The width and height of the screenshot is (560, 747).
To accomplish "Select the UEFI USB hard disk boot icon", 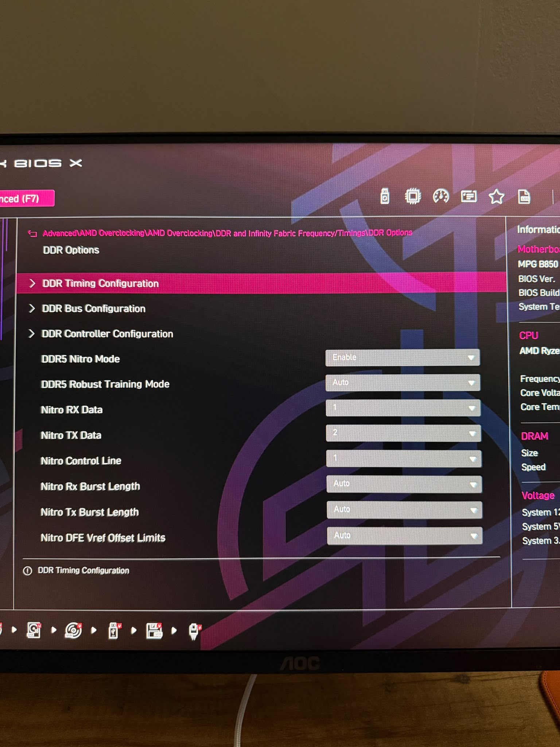I will 34,630.
